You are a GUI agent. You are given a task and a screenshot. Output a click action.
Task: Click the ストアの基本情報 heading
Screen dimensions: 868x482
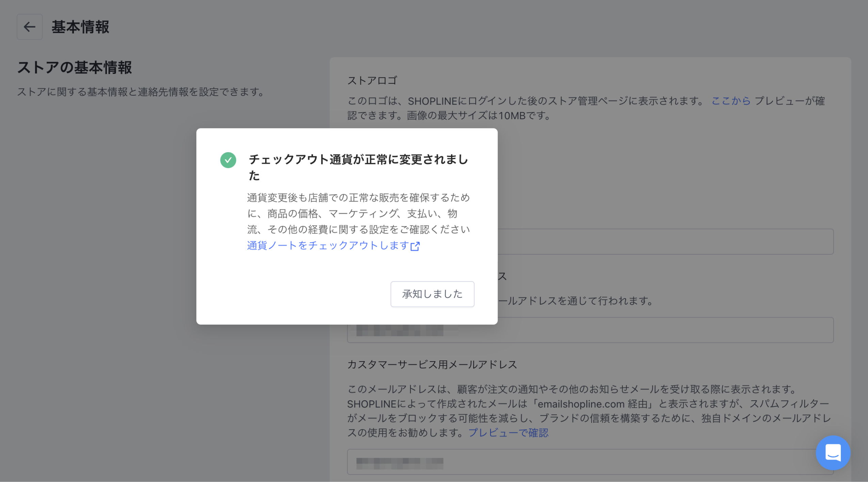75,67
